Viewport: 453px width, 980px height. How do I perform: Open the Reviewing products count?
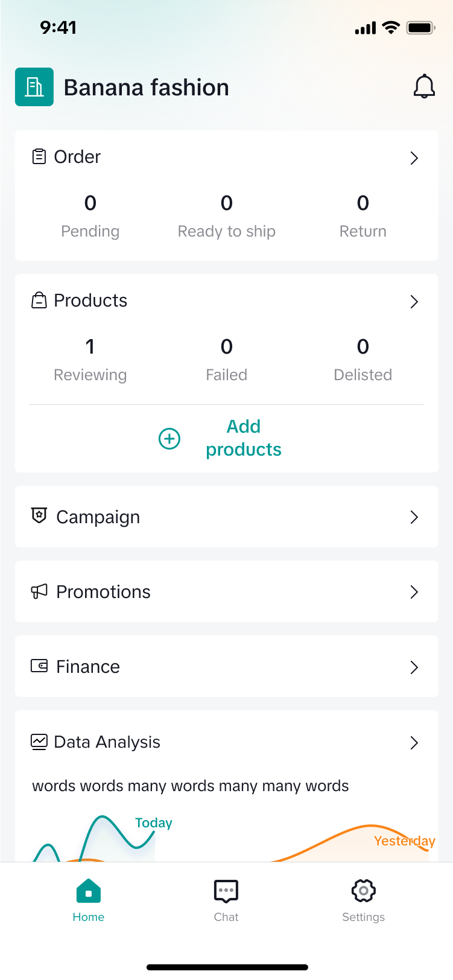coord(90,358)
